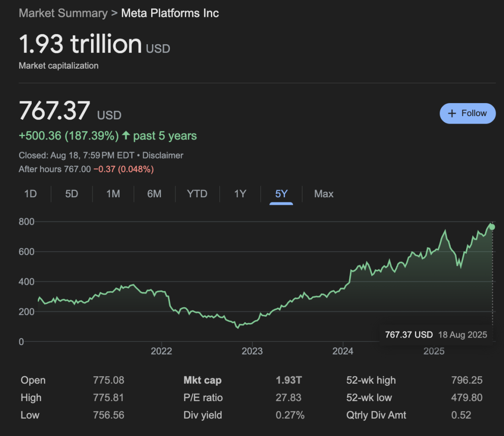Viewport: 504px width, 436px height.
Task: Click the green endpoint dot on chart
Action: point(492,227)
